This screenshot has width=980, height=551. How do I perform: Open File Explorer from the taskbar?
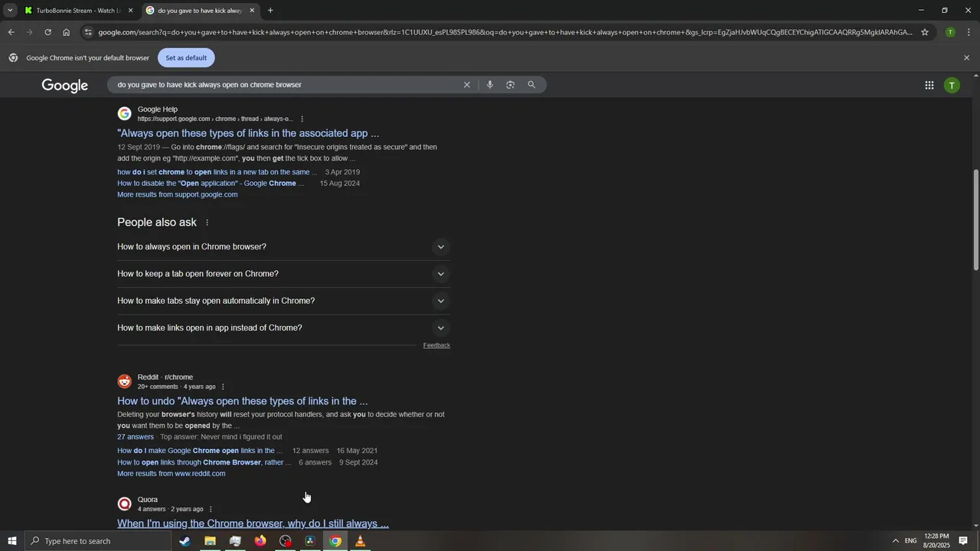pos(210,541)
